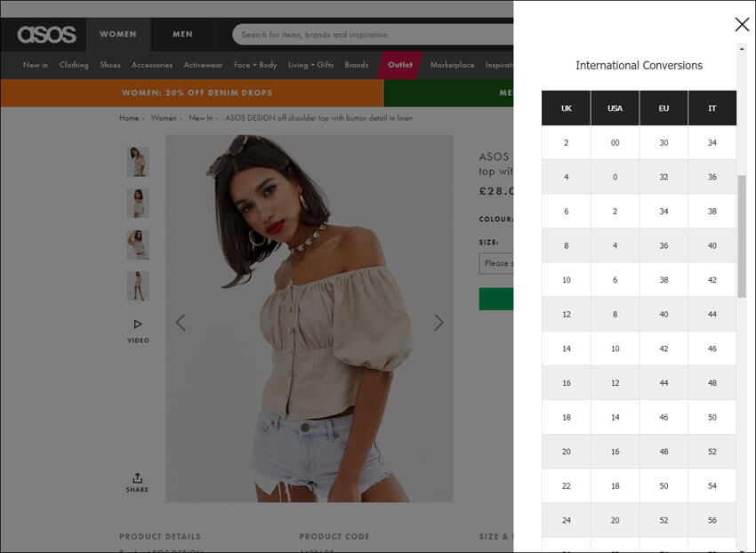Close the International Conversions panel
Viewport: 756px width, 553px height.
click(x=742, y=24)
